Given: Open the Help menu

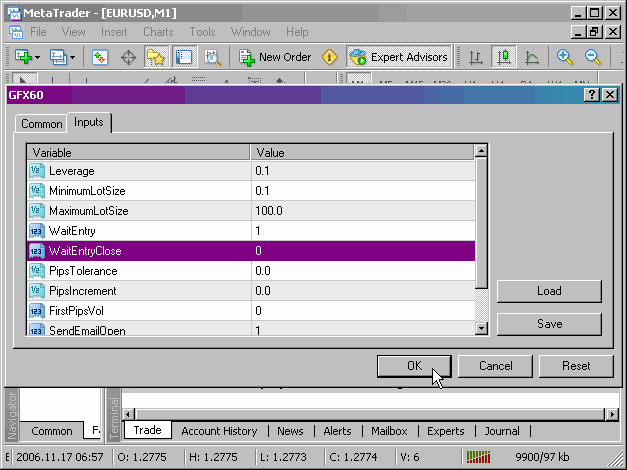Looking at the screenshot, I should tap(297, 32).
